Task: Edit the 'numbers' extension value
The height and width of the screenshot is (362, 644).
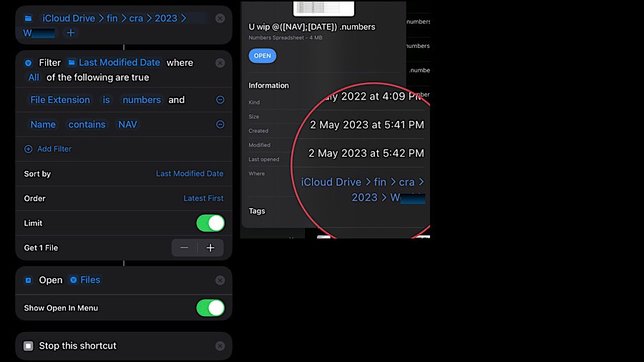Action: tap(142, 99)
